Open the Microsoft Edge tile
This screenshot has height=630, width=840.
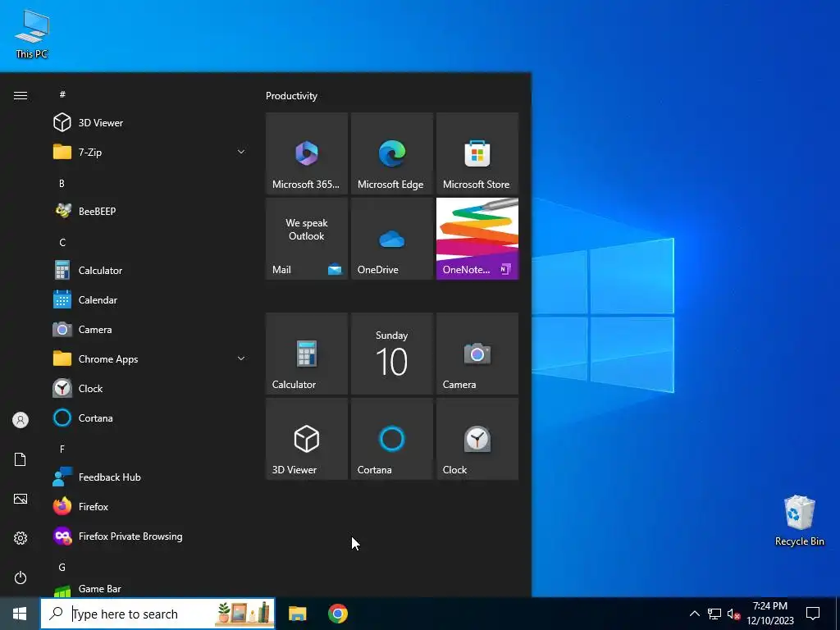click(391, 153)
